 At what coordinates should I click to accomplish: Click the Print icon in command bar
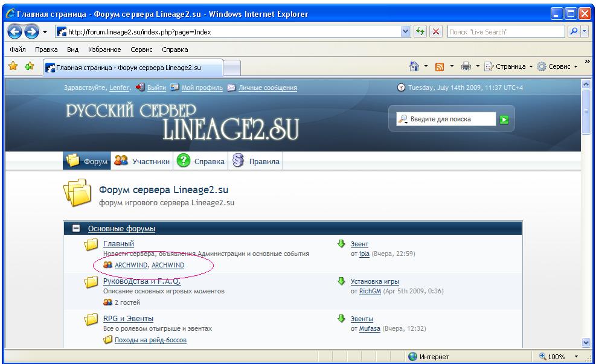pyautogui.click(x=466, y=66)
